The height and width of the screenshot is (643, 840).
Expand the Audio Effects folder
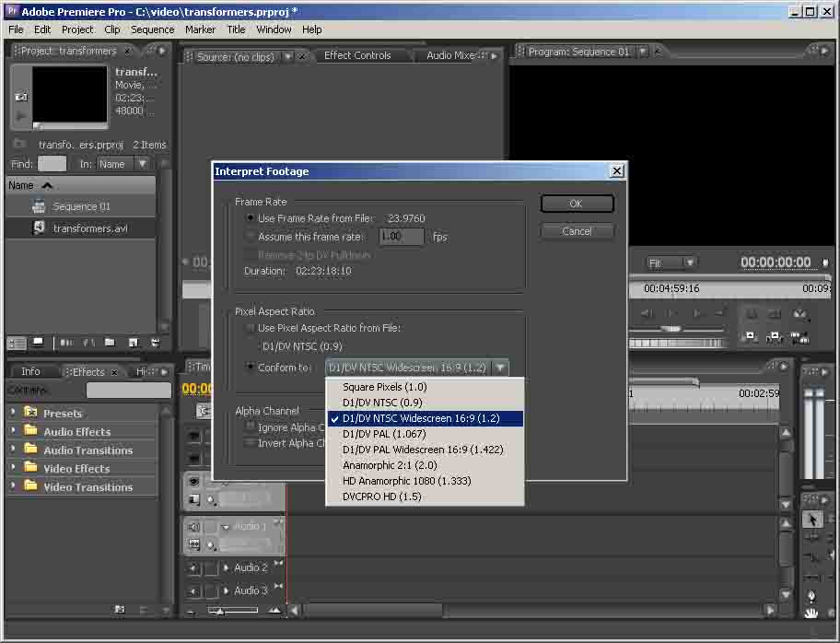13,431
